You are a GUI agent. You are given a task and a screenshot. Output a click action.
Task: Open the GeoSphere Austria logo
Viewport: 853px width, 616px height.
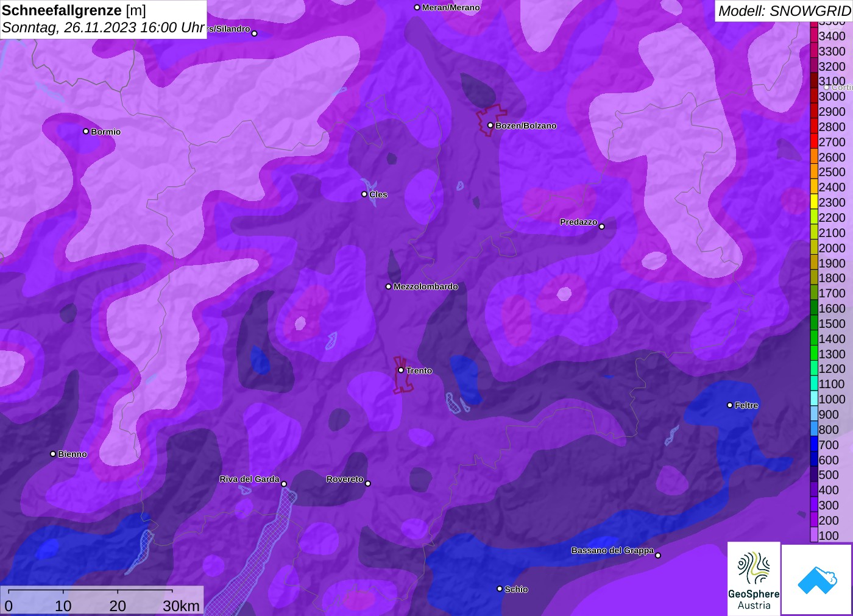pyautogui.click(x=754, y=579)
